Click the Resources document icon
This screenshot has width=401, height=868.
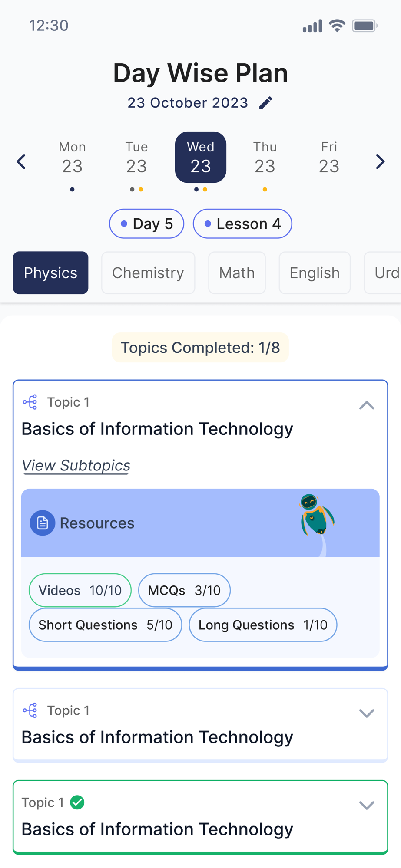tap(42, 523)
